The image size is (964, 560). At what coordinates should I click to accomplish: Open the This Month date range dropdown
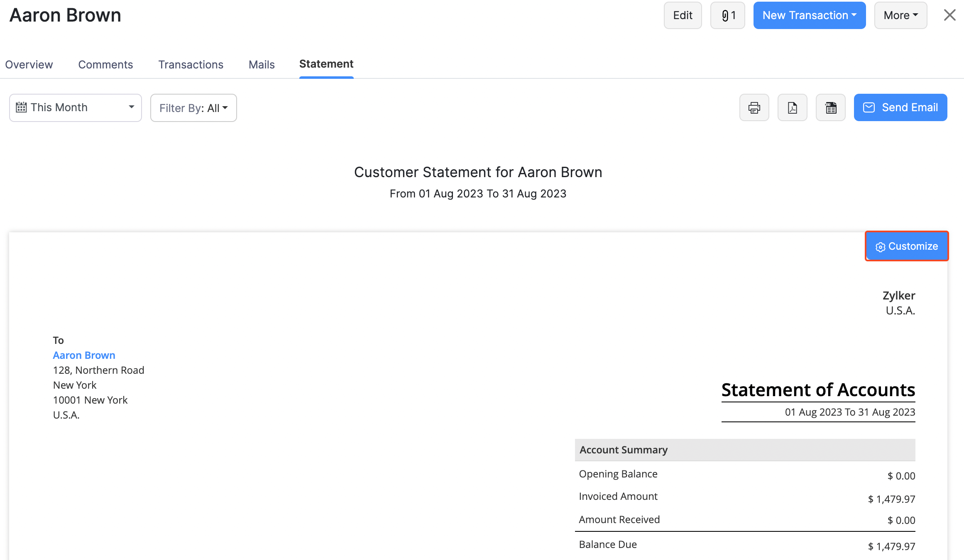(75, 107)
